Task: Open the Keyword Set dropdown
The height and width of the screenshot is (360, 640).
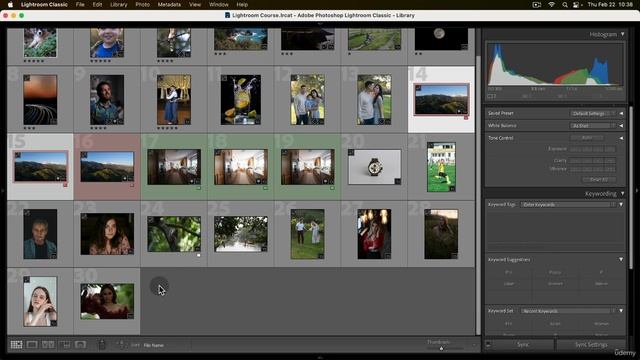Action: click(x=568, y=311)
